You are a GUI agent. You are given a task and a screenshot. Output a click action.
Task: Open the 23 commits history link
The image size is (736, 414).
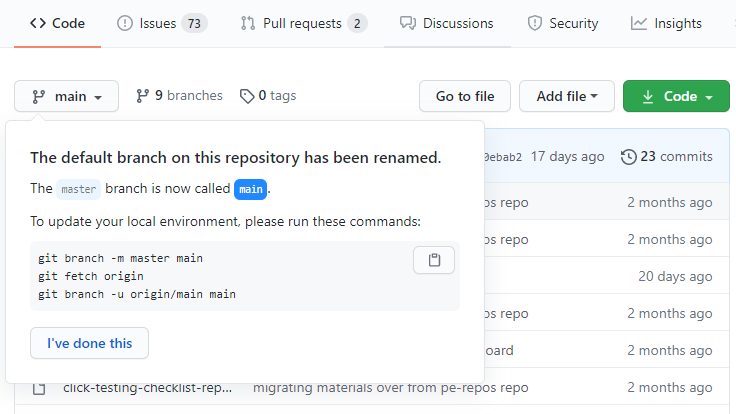tap(667, 157)
